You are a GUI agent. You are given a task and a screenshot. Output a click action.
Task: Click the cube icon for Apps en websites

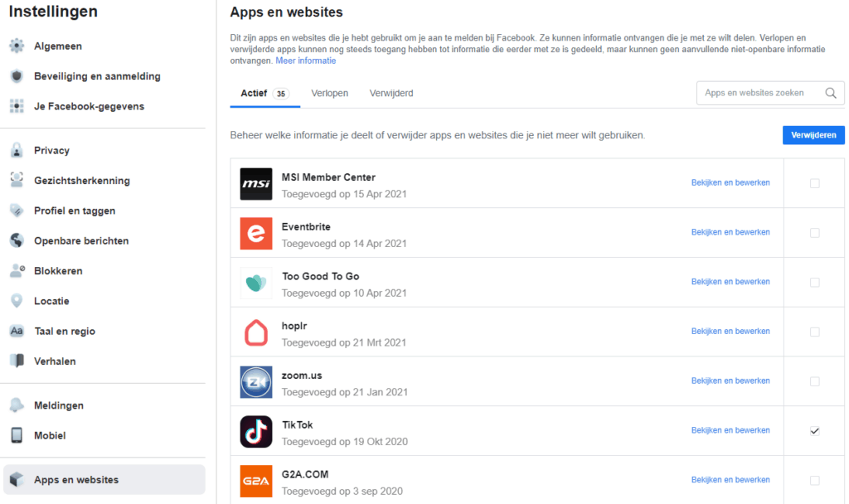point(17,480)
